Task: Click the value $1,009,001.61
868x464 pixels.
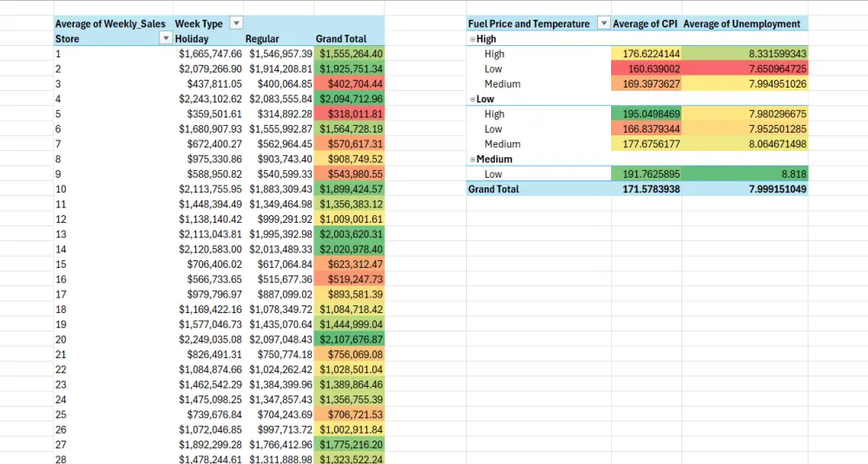Action: click(x=350, y=219)
